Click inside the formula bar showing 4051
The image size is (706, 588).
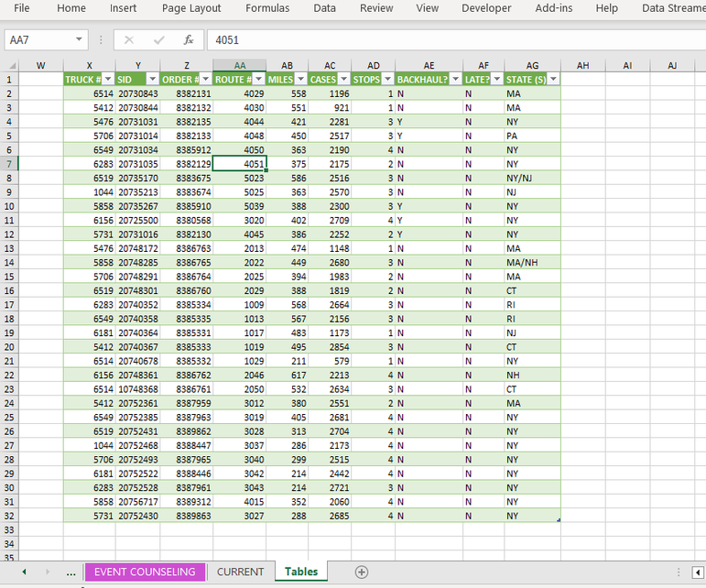[x=455, y=40]
